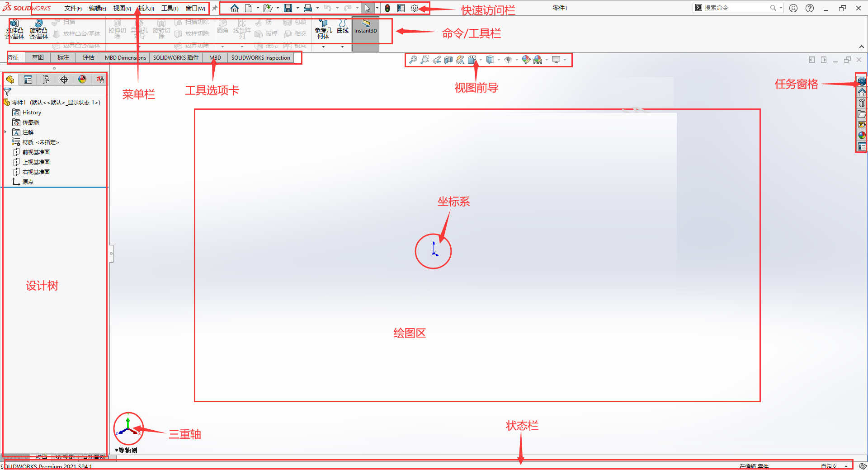The width and height of the screenshot is (868, 470).
Task: Open the dropdown arrow next to Print
Action: 317,8
